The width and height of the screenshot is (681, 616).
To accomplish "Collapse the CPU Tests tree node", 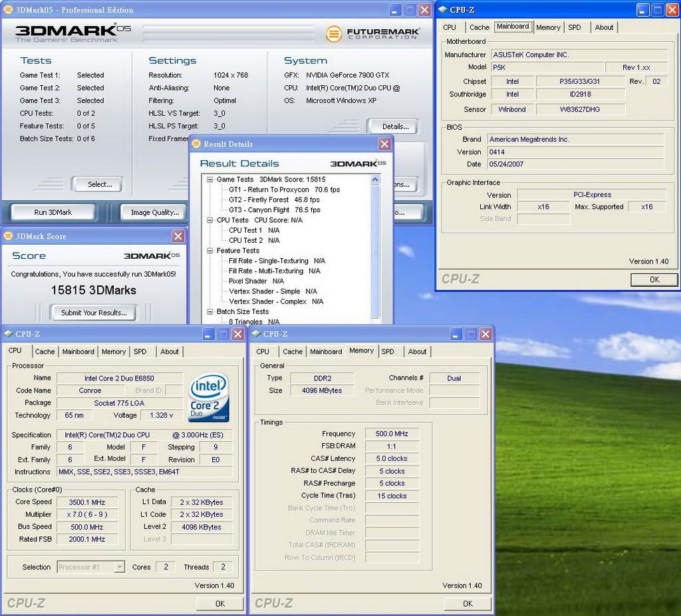I will point(210,220).
